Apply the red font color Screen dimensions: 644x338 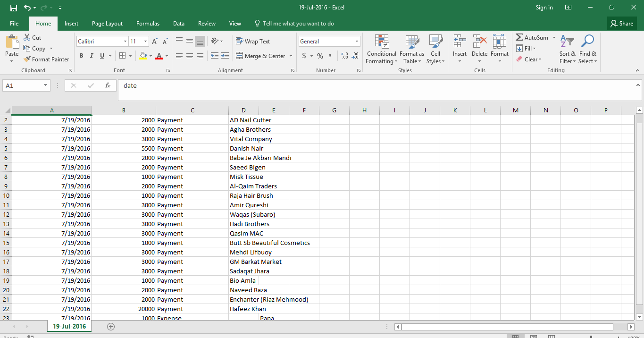[x=159, y=56]
